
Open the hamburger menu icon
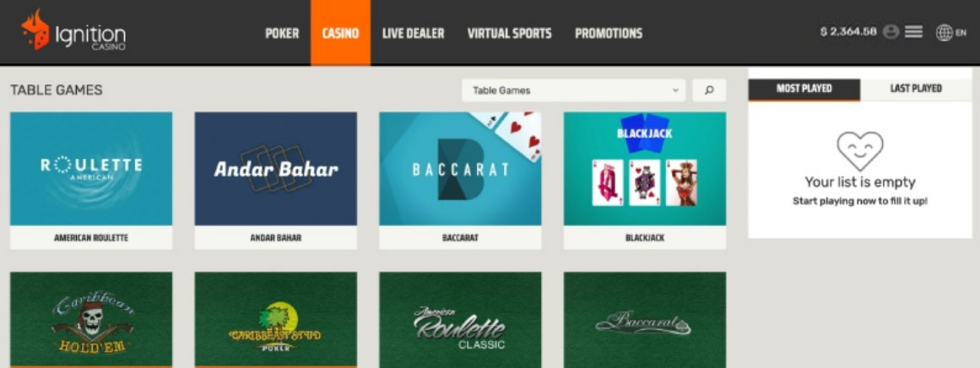tap(913, 32)
